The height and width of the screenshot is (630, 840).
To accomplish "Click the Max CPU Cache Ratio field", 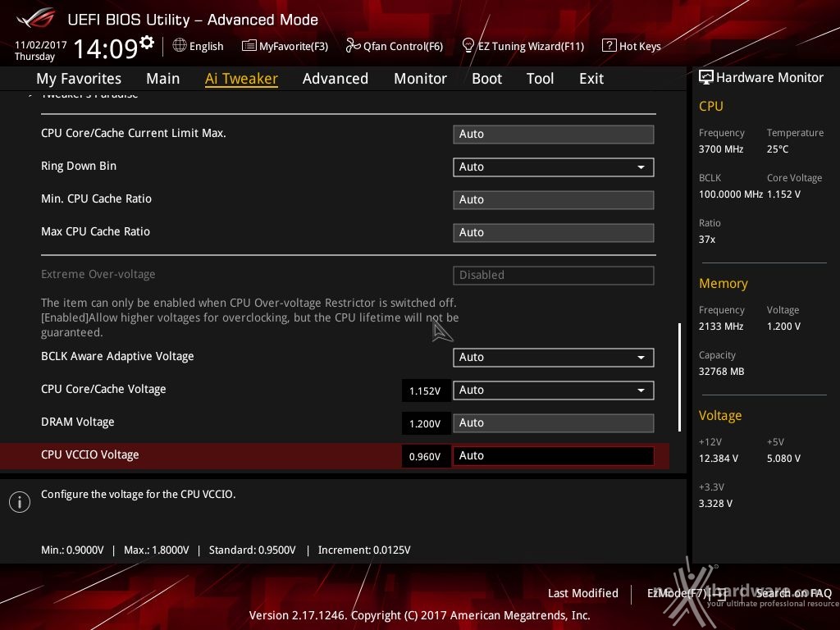I will (x=554, y=232).
